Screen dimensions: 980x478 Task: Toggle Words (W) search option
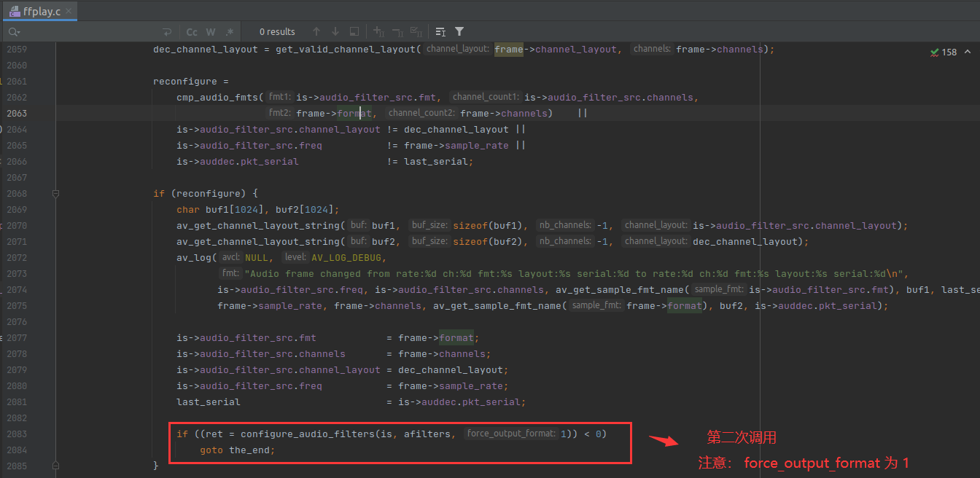tap(211, 32)
